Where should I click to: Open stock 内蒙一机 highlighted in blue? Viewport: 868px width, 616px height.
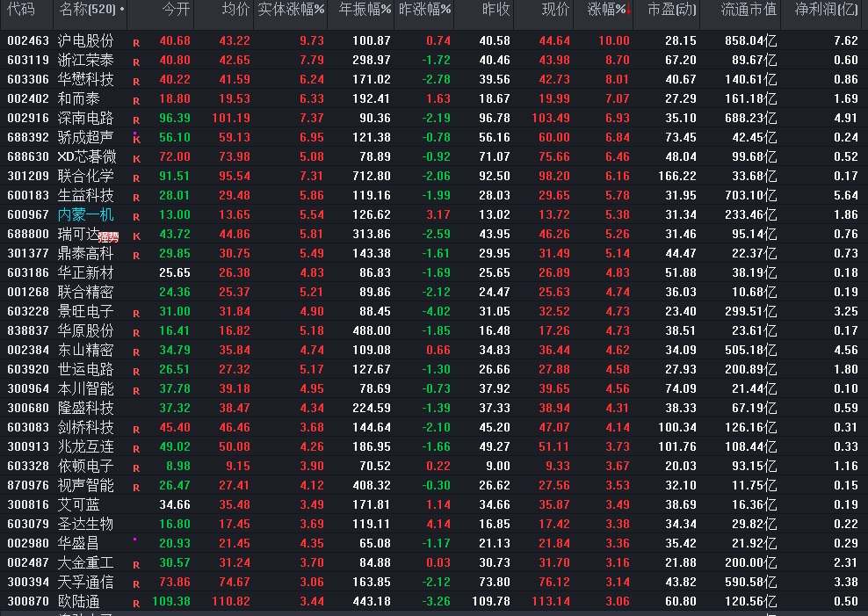point(86,214)
